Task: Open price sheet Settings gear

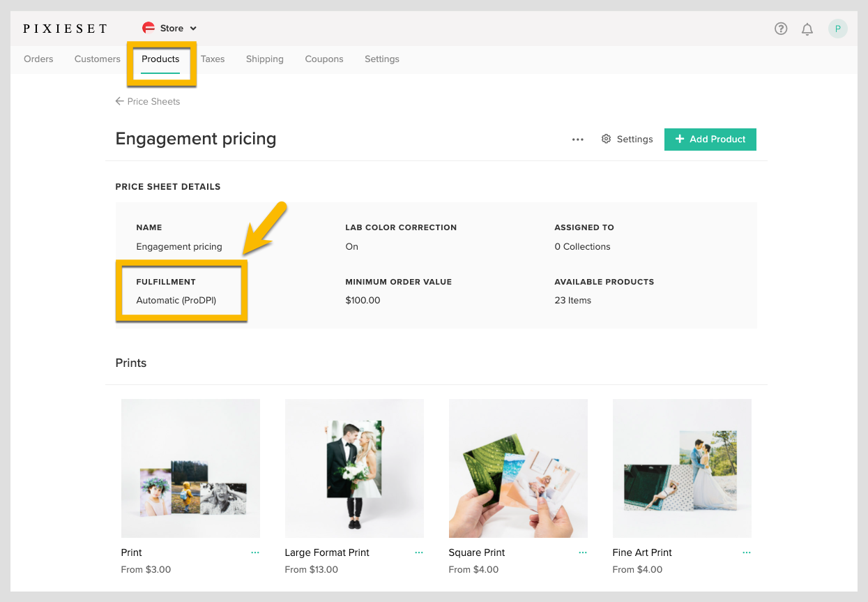Action: [x=627, y=139]
